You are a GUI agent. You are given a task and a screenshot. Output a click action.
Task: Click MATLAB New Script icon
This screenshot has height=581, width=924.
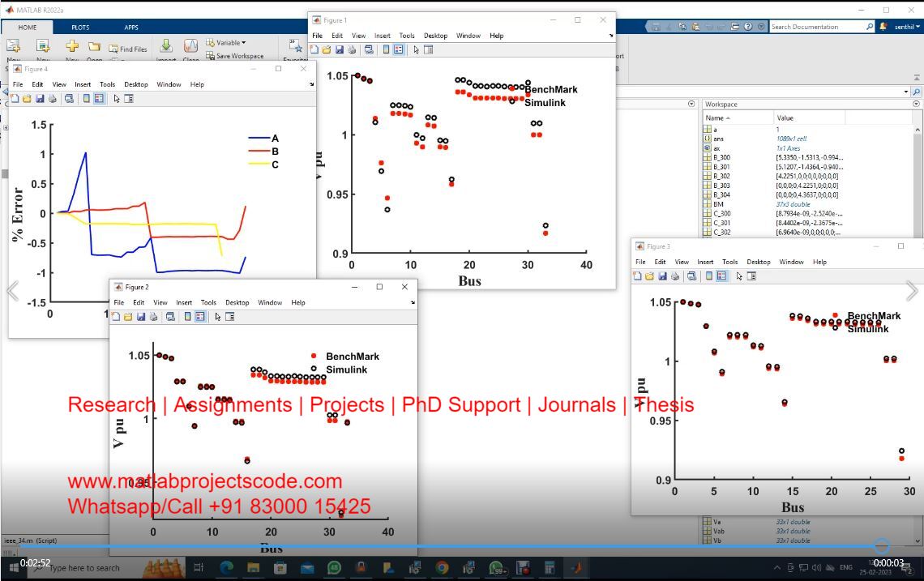pos(13,46)
